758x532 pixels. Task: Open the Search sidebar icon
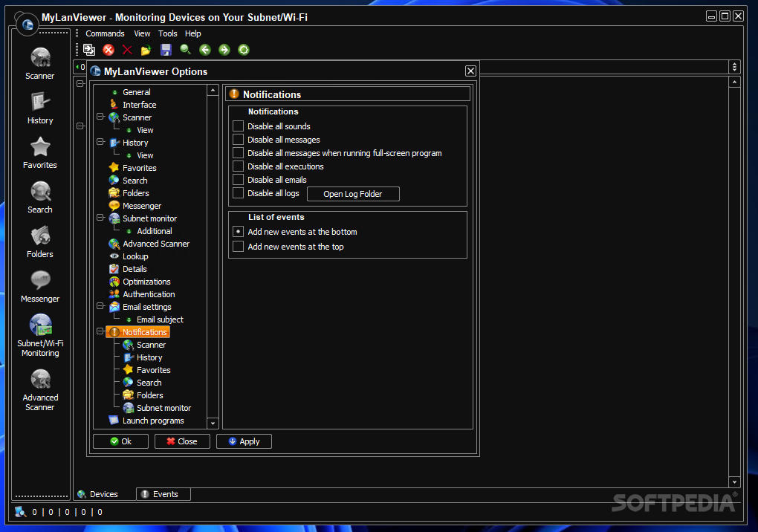click(40, 197)
